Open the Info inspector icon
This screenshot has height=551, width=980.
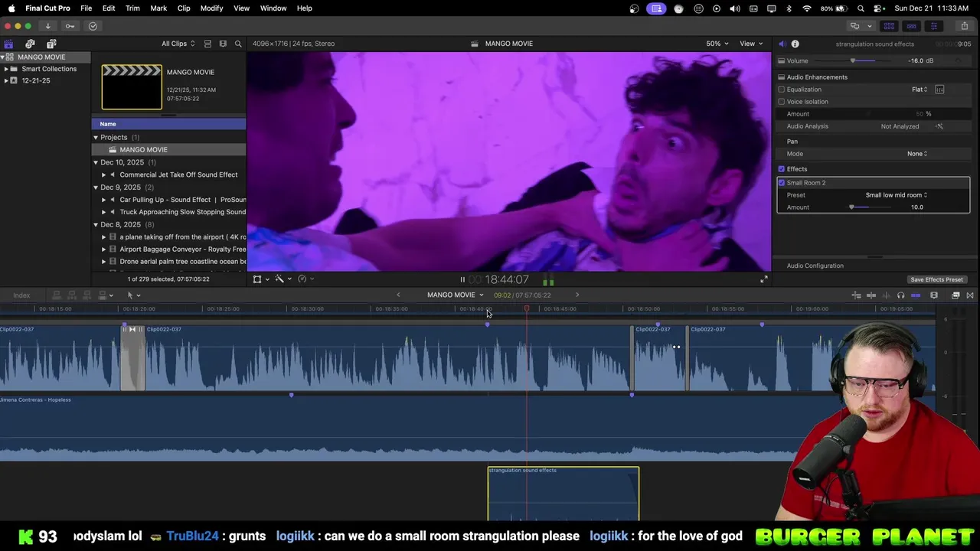(x=795, y=44)
